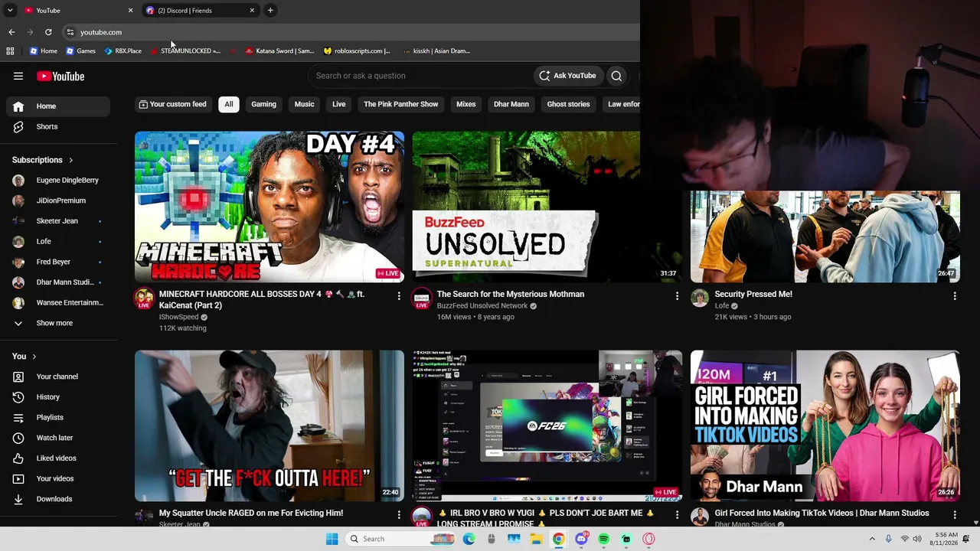Select the YouTube browser tab
This screenshot has height=551, width=980.
[x=78, y=10]
